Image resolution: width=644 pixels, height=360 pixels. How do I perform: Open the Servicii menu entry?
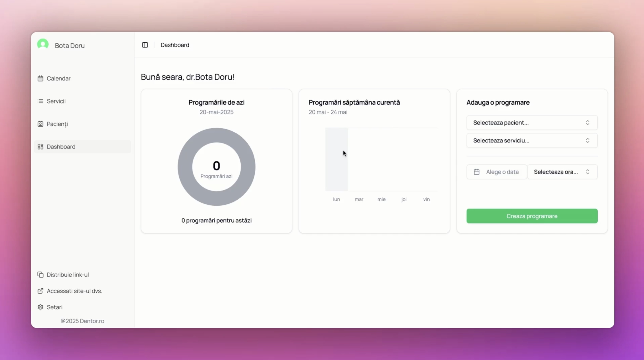point(56,101)
